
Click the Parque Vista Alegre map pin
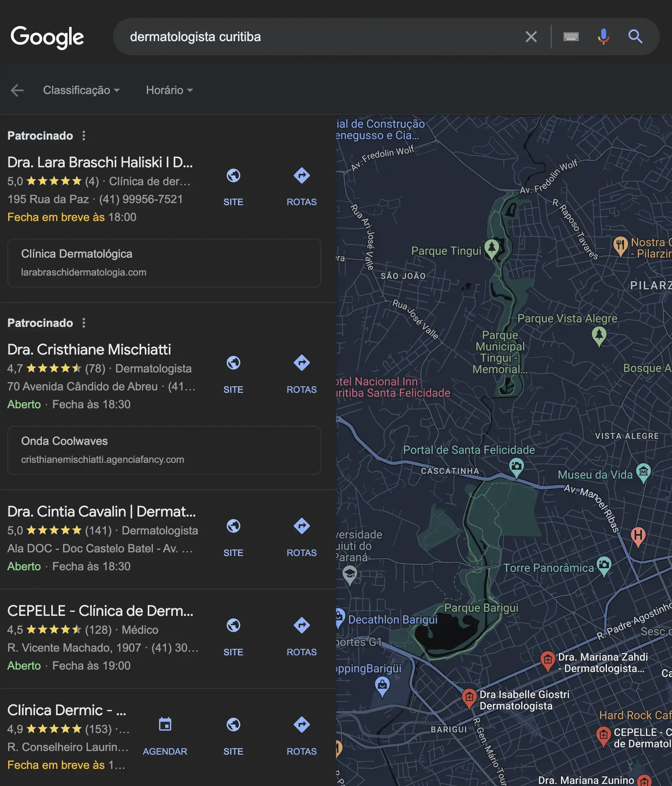599,337
